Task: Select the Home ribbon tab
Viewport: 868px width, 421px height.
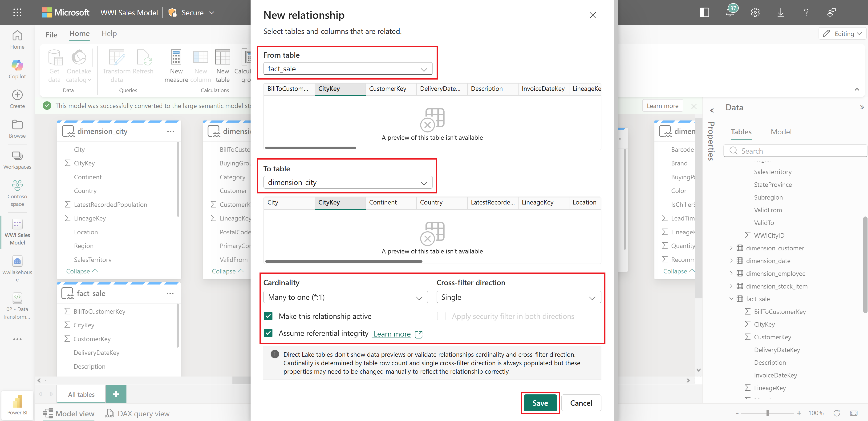Action: 80,34
